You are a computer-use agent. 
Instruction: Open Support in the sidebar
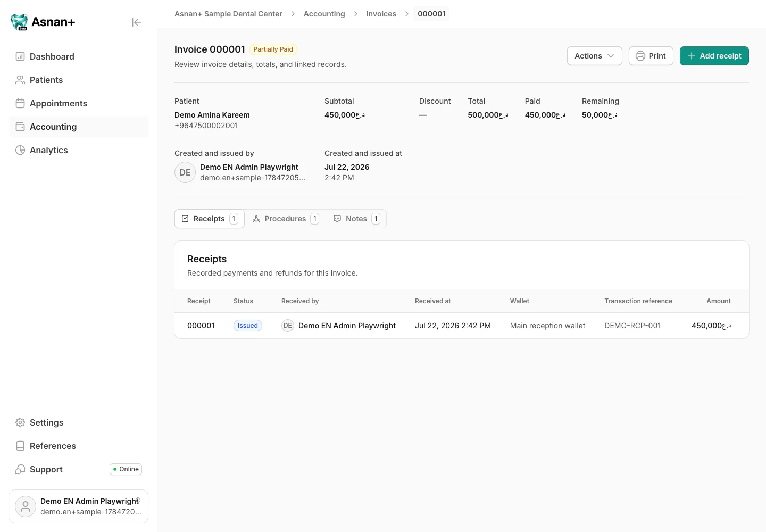pyautogui.click(x=79, y=469)
